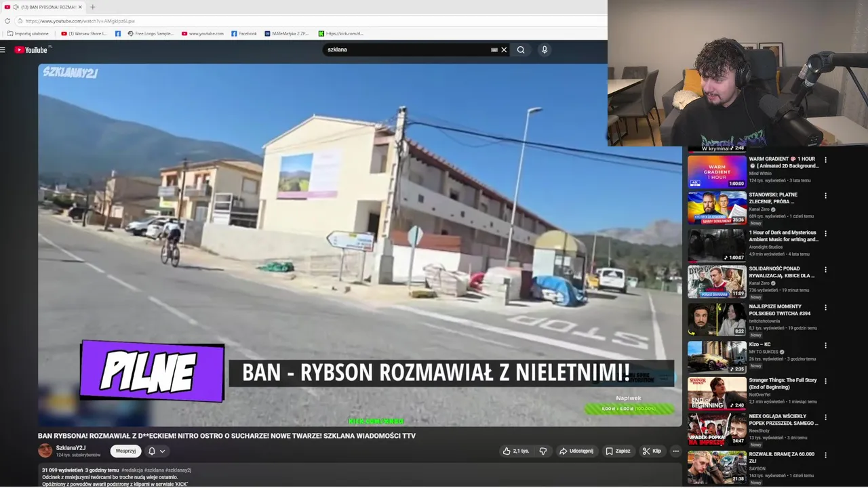868x488 pixels.
Task: Expand the video description box
Action: (359, 476)
